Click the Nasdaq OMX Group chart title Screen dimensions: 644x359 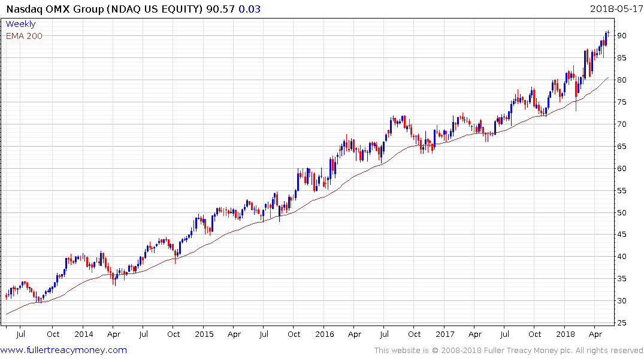click(104, 9)
